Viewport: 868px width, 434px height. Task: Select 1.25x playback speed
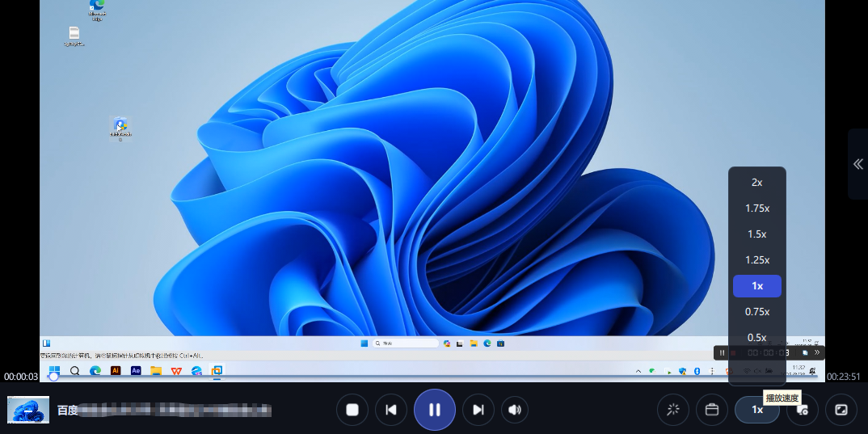[x=757, y=259]
